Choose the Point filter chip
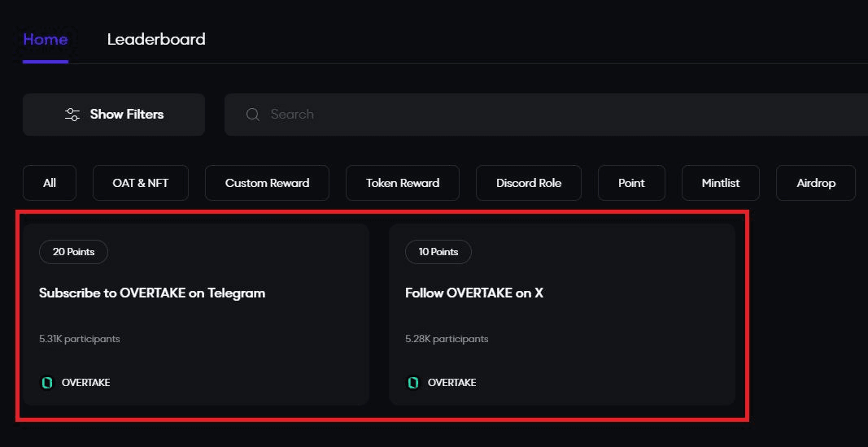This screenshot has width=868, height=447. point(631,183)
